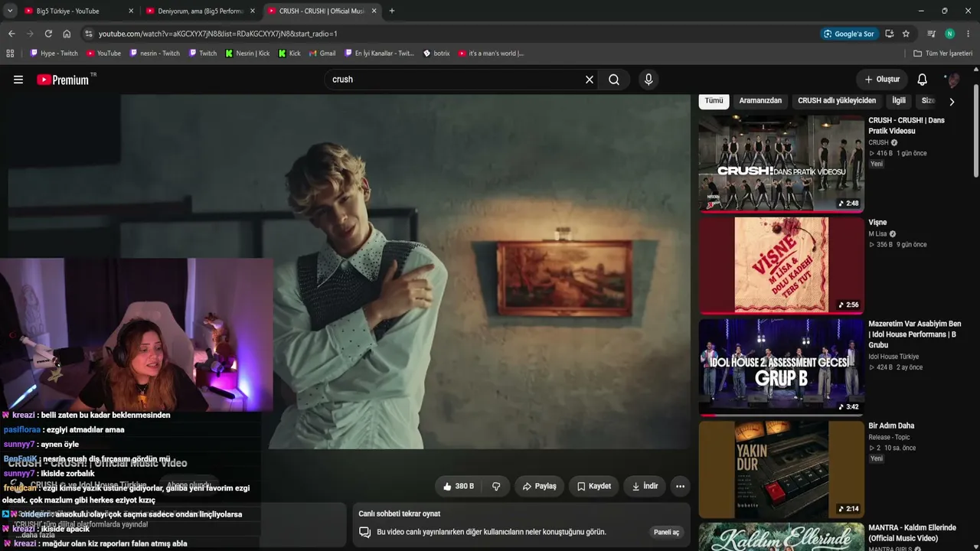Screen dimensions: 980x551
Task: Open CRUSH! Dans Pratik Videosu thumbnail
Action: tap(781, 164)
